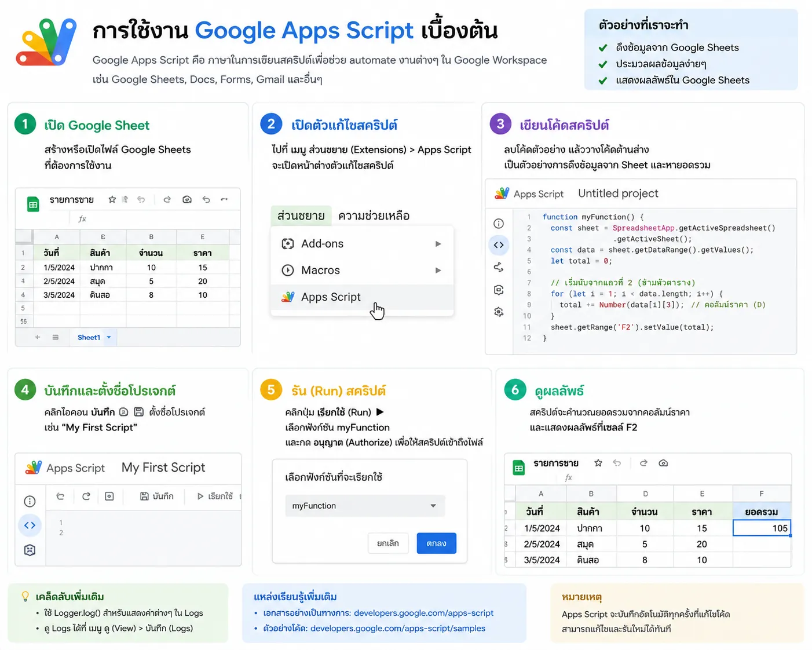
Task: Select the ยอดรวม header cell
Action: (762, 512)
